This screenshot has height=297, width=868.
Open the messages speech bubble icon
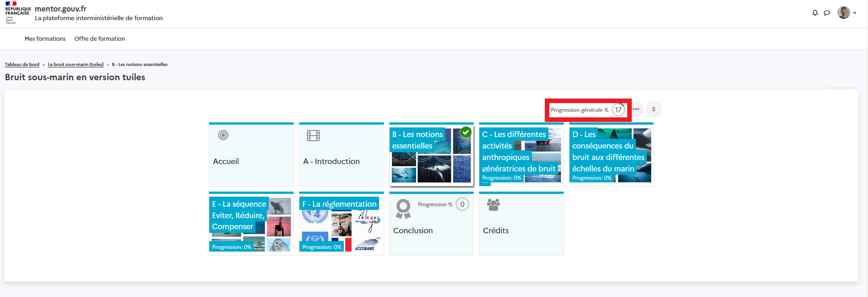pyautogui.click(x=827, y=13)
